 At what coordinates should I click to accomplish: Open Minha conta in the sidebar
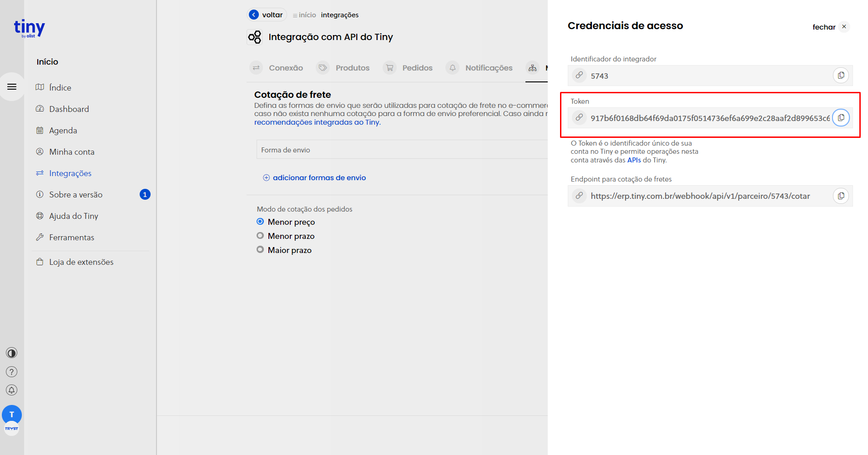(72, 152)
